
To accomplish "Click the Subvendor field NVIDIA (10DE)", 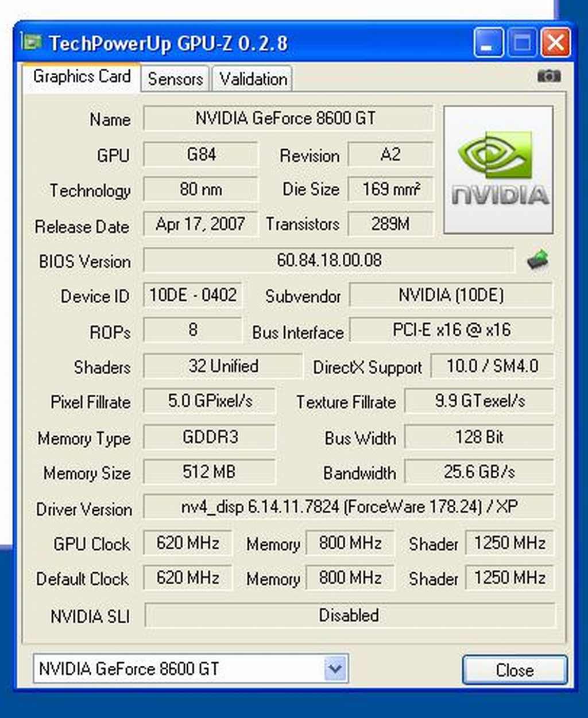I will click(x=451, y=296).
